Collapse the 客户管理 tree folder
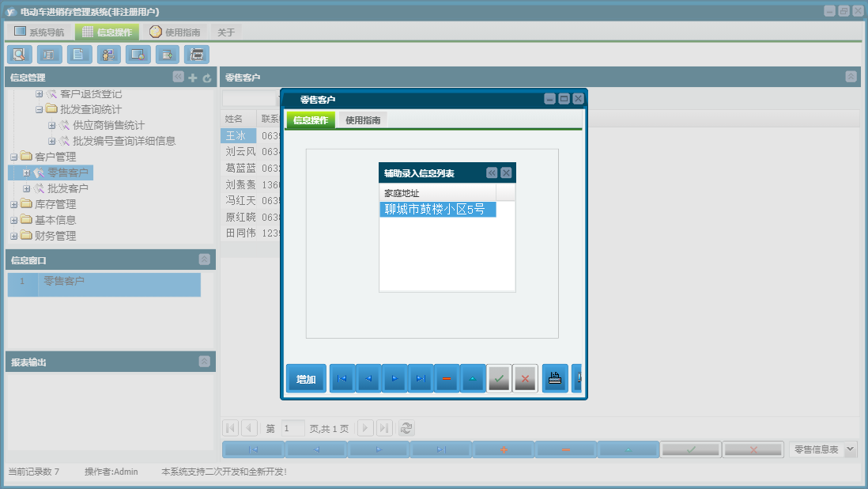 (x=13, y=157)
